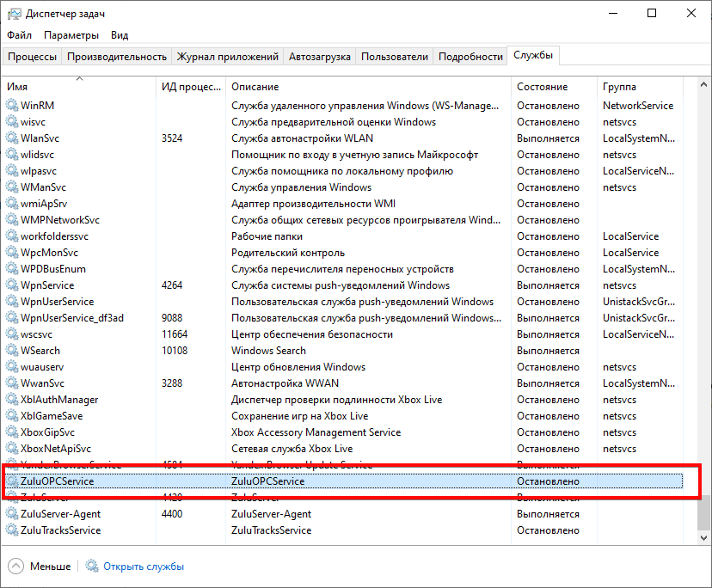Image resolution: width=712 pixels, height=588 pixels.
Task: Click the WpnService gear icon
Action: [x=12, y=285]
